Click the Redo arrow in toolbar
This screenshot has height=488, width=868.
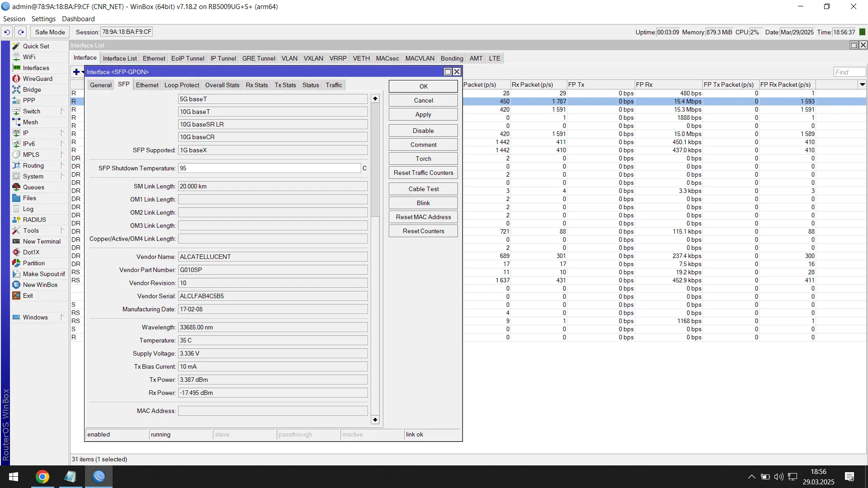coord(21,32)
